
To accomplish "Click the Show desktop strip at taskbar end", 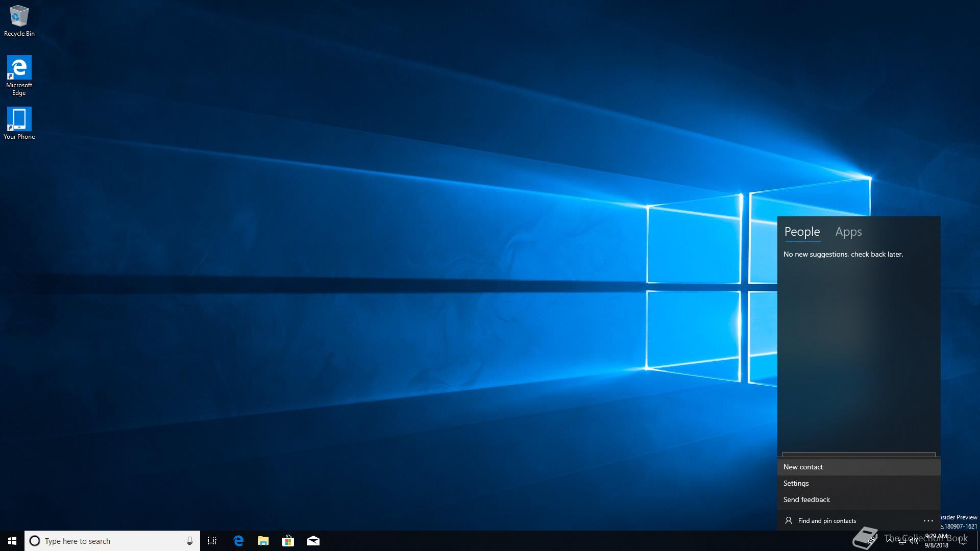I will 978,541.
